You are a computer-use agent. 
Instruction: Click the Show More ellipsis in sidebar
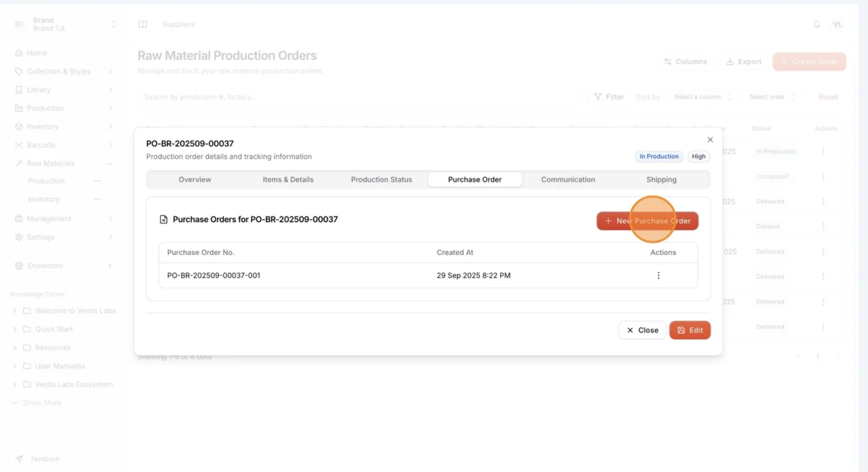[15, 403]
